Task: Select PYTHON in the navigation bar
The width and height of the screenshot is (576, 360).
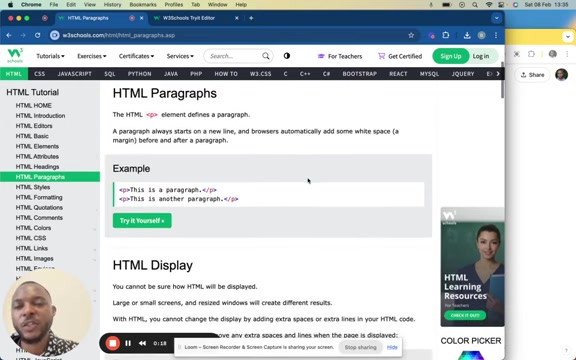Action: pos(140,74)
